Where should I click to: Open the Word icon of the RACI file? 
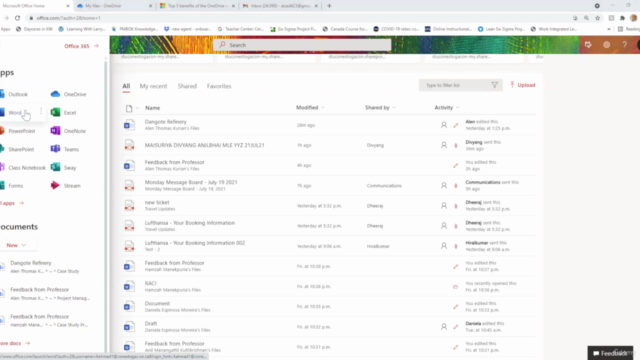click(x=129, y=287)
